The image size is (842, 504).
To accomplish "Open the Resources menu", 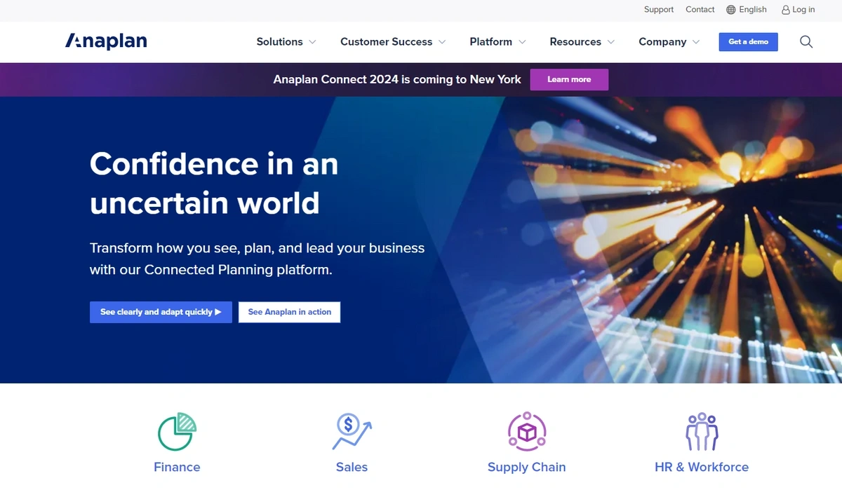I will 575,42.
